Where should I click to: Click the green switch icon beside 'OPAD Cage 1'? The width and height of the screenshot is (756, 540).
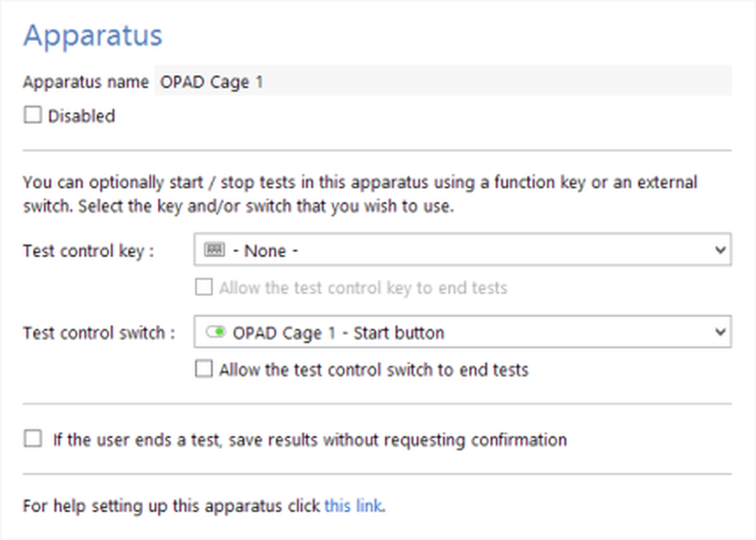coord(214,333)
